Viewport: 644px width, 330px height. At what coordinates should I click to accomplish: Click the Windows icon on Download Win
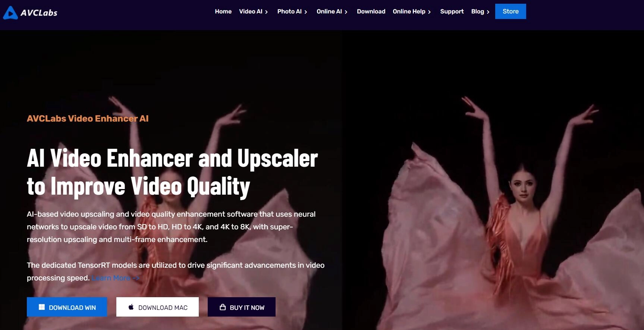(42, 307)
